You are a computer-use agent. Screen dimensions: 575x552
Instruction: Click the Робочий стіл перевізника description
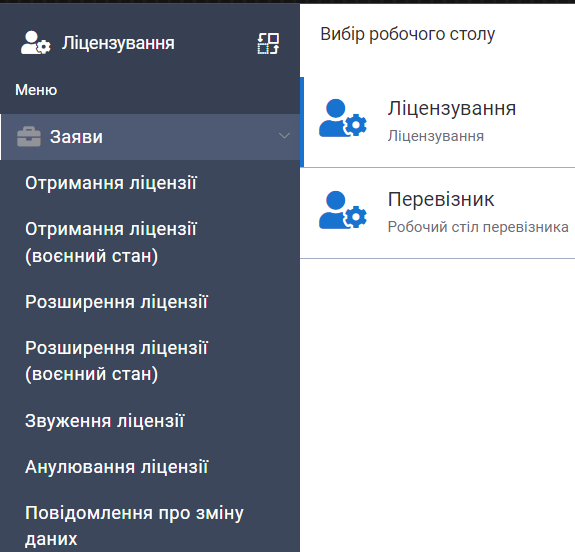click(x=478, y=227)
